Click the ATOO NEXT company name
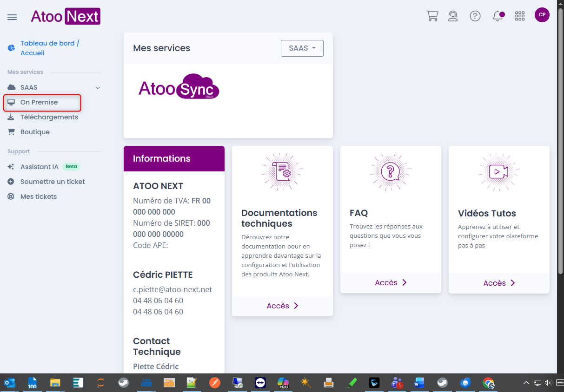 pos(158,186)
